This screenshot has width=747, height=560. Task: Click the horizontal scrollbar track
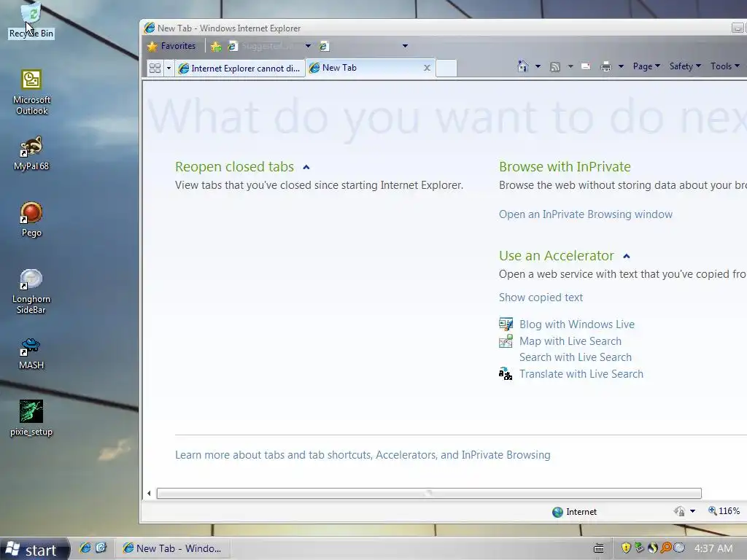click(429, 494)
